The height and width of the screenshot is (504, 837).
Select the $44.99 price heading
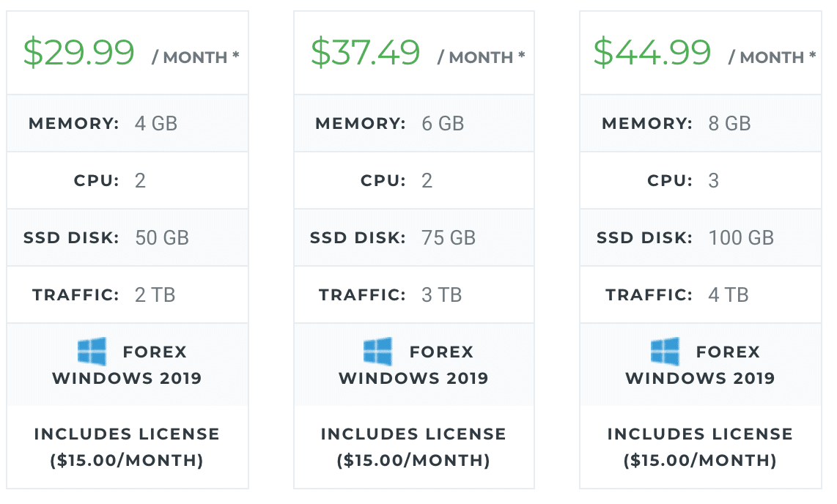click(x=652, y=52)
